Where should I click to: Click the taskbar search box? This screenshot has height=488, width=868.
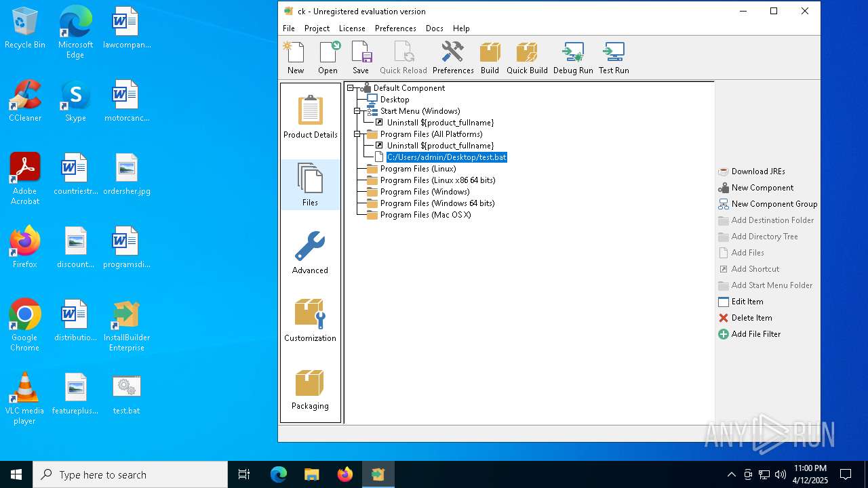(x=130, y=474)
